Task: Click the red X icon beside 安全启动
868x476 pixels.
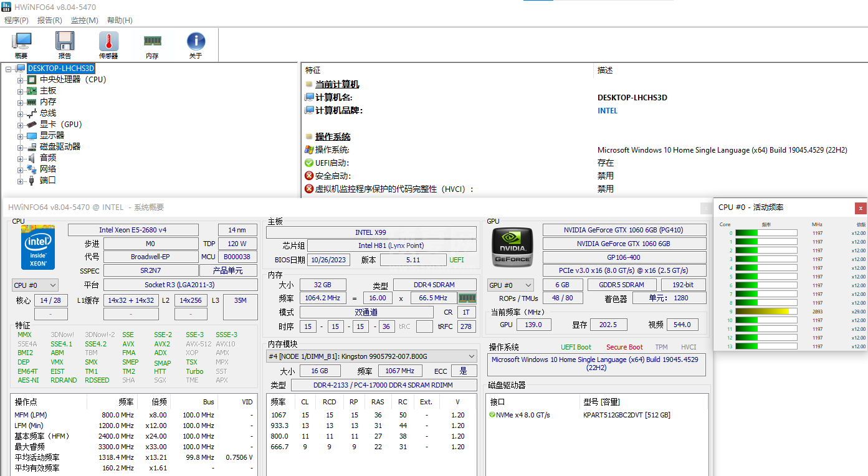Action: coord(309,176)
